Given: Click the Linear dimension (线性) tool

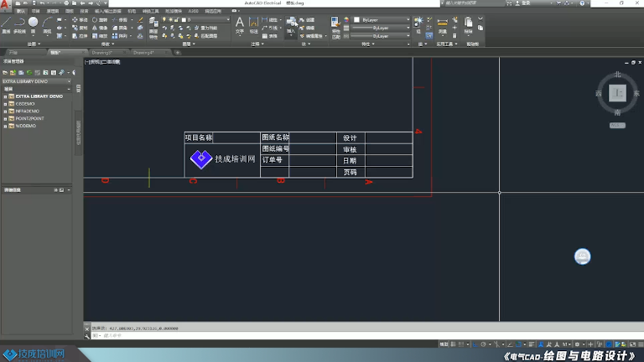Looking at the screenshot, I should 270,20.
